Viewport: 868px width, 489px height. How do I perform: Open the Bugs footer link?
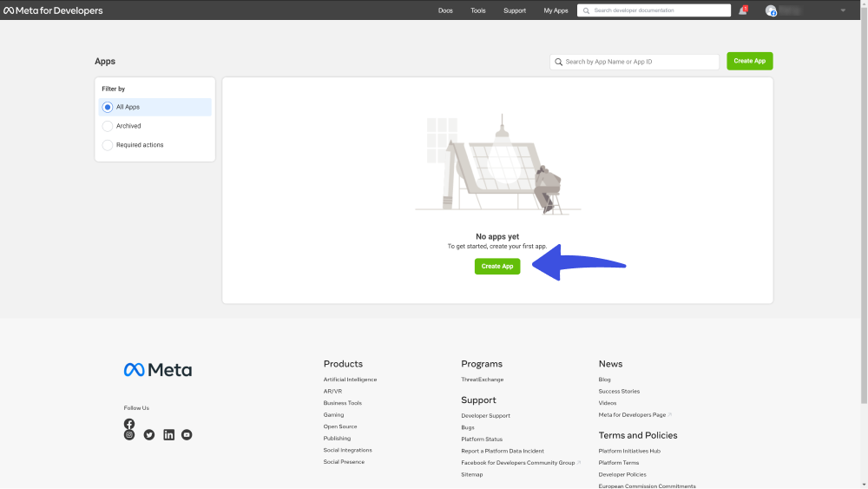(x=468, y=427)
